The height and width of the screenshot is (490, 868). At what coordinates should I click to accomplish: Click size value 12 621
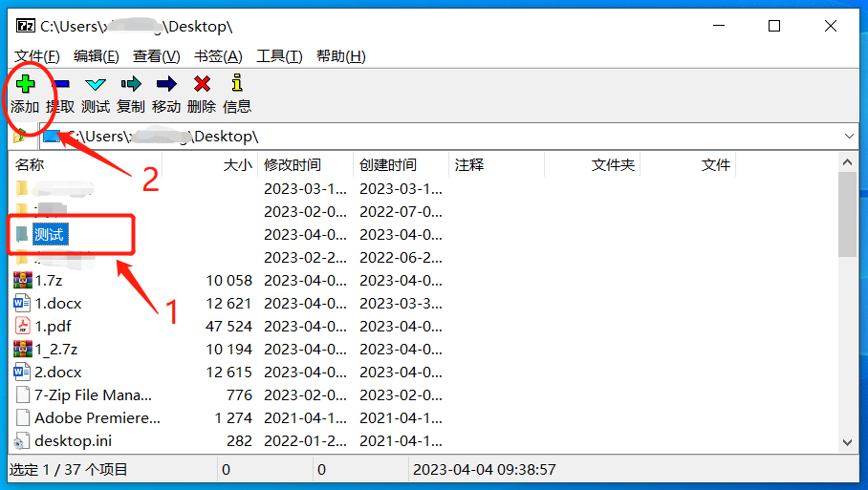coord(229,303)
